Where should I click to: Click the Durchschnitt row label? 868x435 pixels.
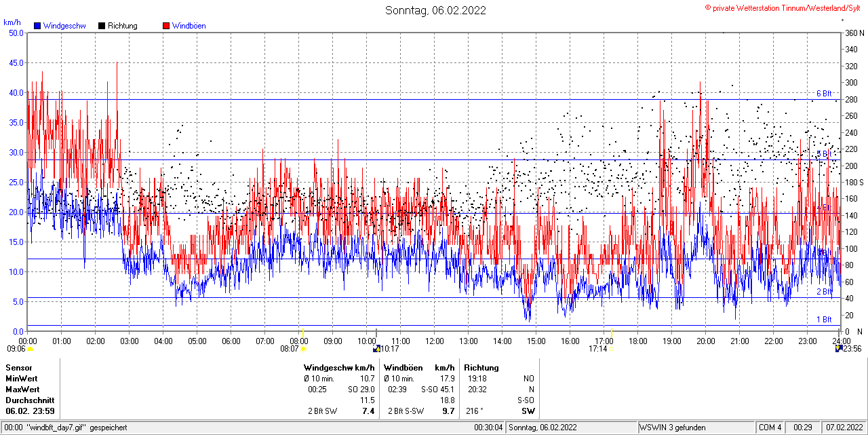pos(30,400)
